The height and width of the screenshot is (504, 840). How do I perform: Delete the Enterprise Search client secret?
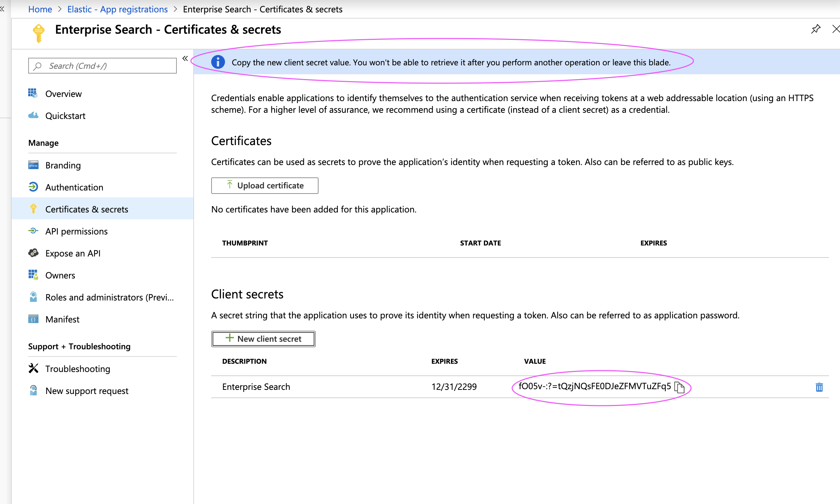(x=819, y=387)
